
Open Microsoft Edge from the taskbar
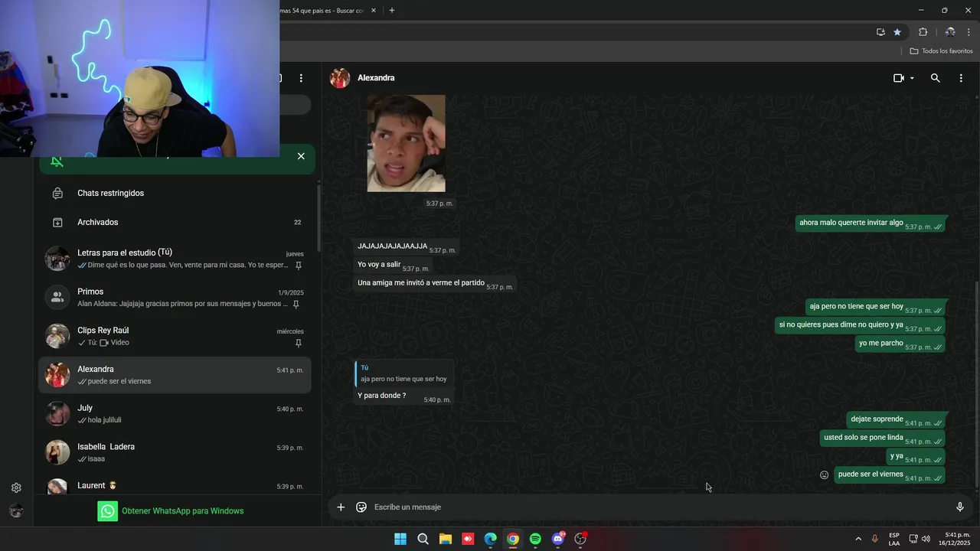click(490, 539)
